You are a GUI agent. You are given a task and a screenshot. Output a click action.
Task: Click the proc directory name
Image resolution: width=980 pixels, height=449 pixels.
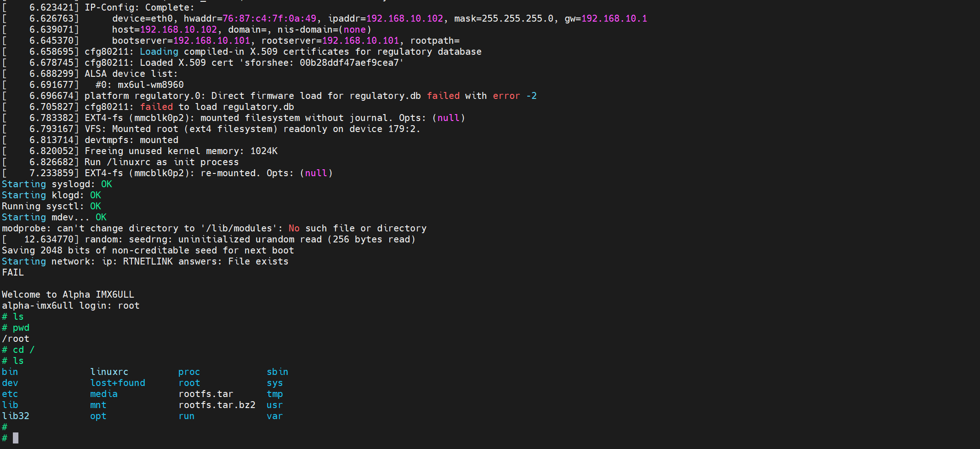(189, 372)
